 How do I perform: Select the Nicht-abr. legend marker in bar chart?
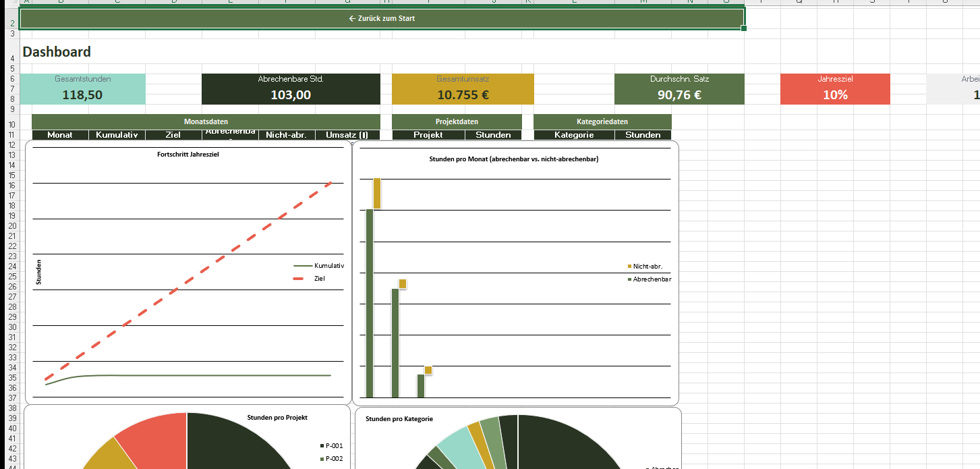click(629, 267)
